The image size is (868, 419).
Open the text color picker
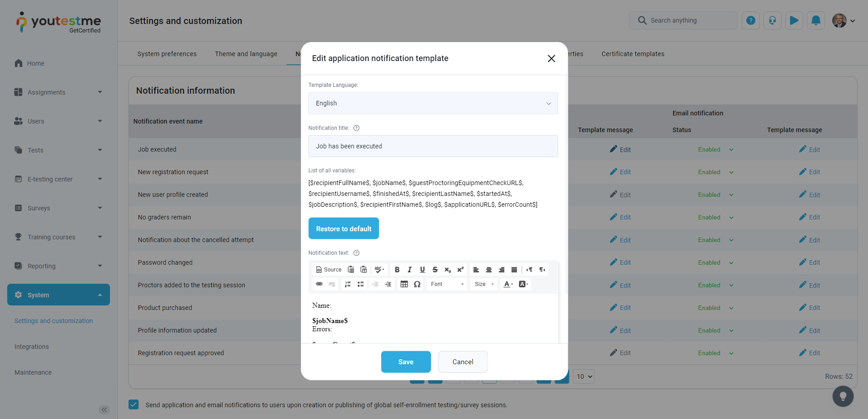click(508, 284)
